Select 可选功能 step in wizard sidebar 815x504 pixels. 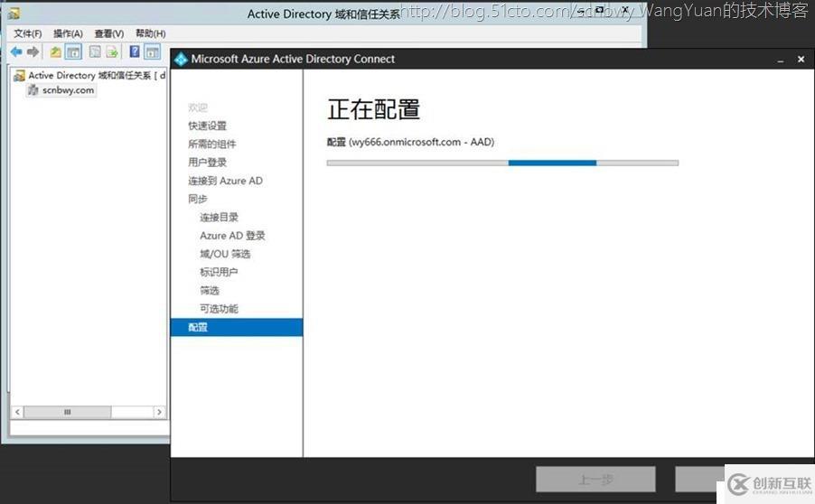(219, 309)
